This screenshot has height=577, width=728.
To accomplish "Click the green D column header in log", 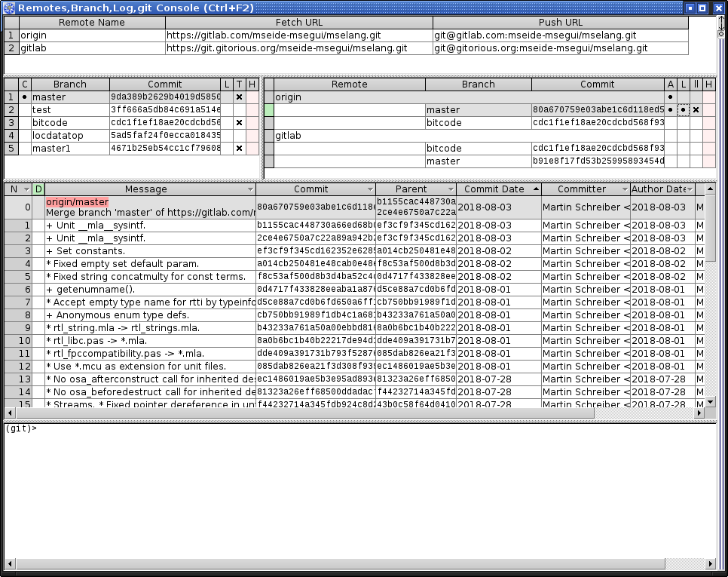I will [x=38, y=189].
